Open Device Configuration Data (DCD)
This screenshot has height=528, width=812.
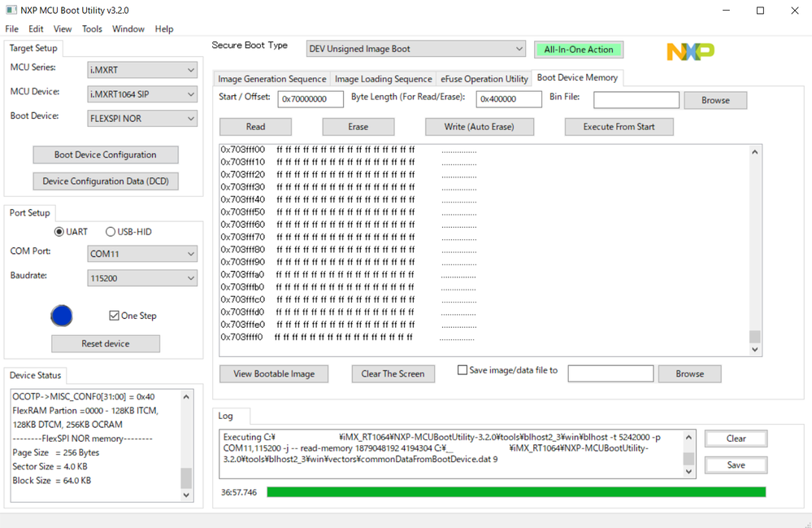point(106,181)
